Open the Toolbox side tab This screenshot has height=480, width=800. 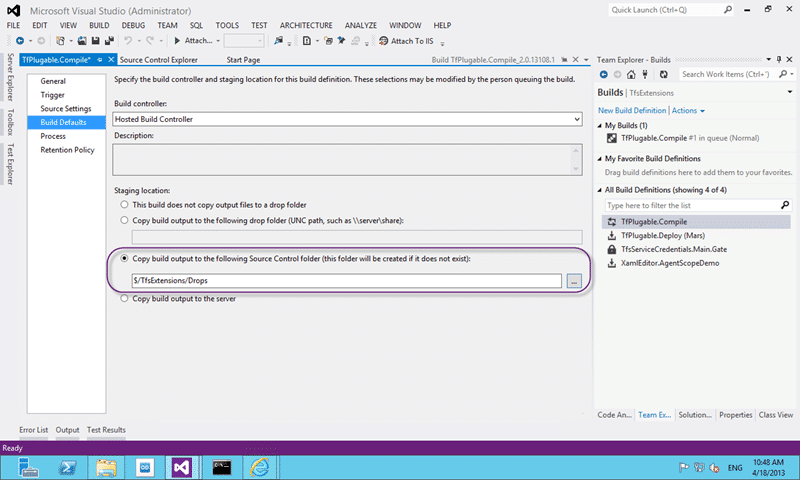pyautogui.click(x=10, y=122)
